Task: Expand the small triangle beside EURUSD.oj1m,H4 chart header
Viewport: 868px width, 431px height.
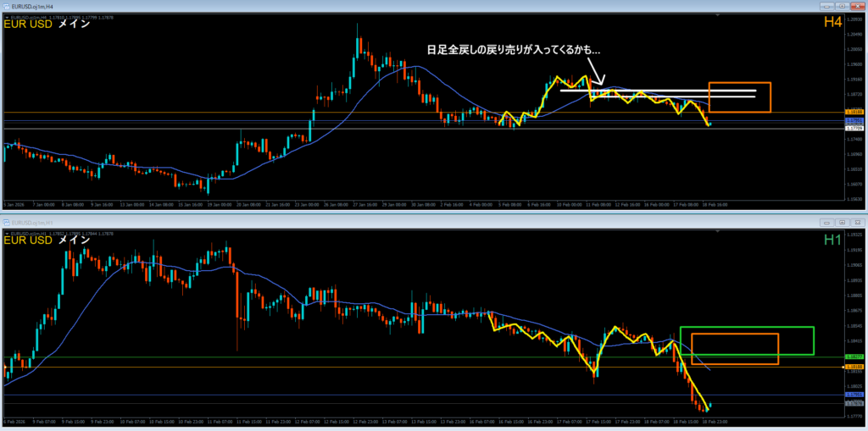Action: (6, 17)
